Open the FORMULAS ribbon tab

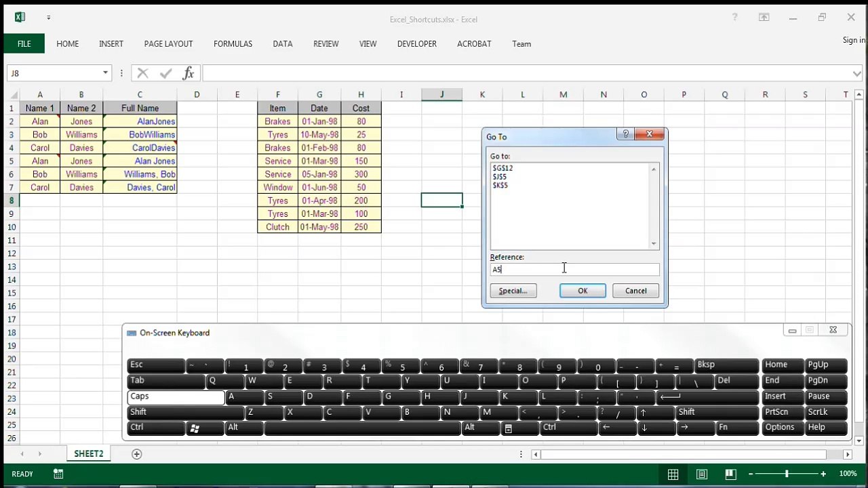click(233, 43)
